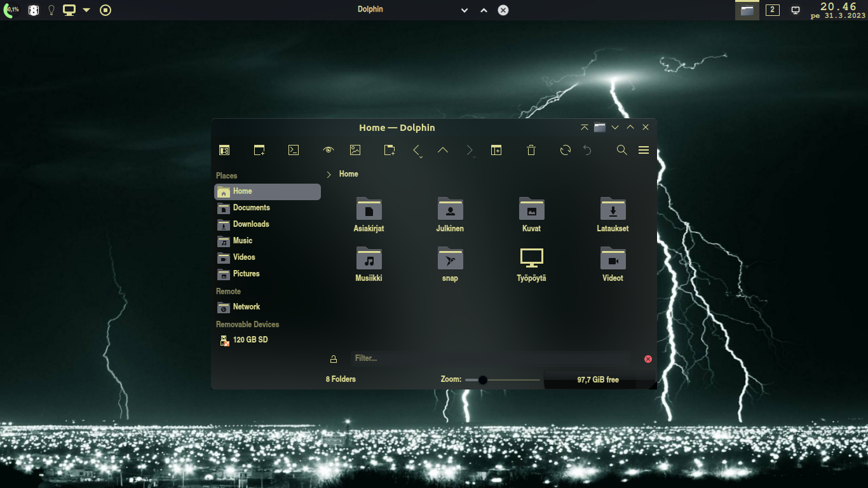This screenshot has height=488, width=868.
Task: Select the Musiikki folder
Action: [x=369, y=264]
